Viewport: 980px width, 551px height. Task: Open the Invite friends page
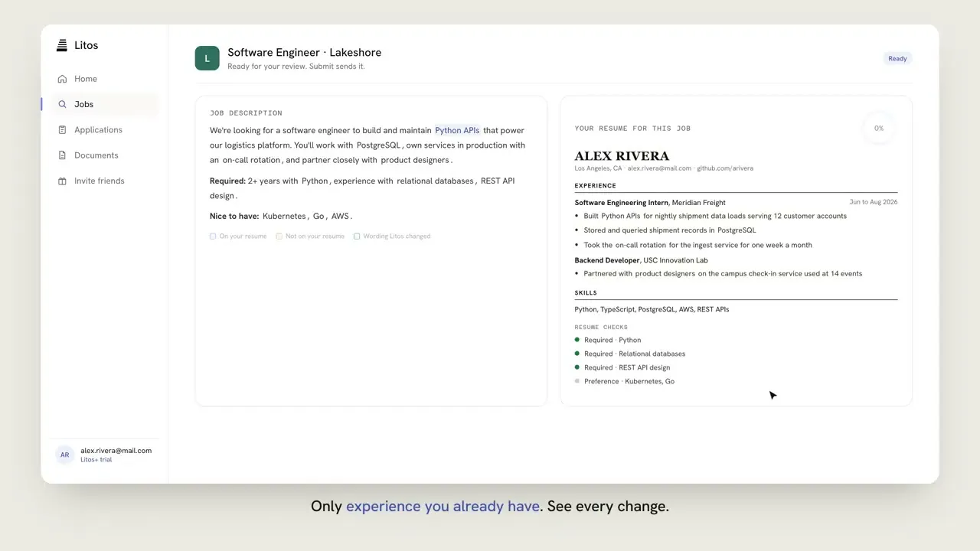tap(105, 181)
